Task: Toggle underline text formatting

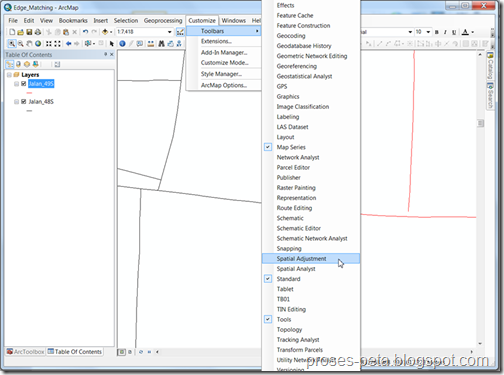Action: 454,32
